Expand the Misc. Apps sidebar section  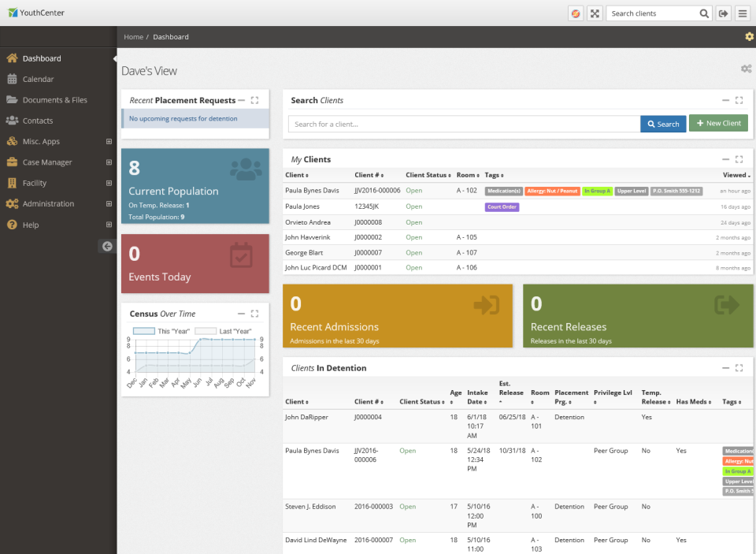click(x=107, y=141)
